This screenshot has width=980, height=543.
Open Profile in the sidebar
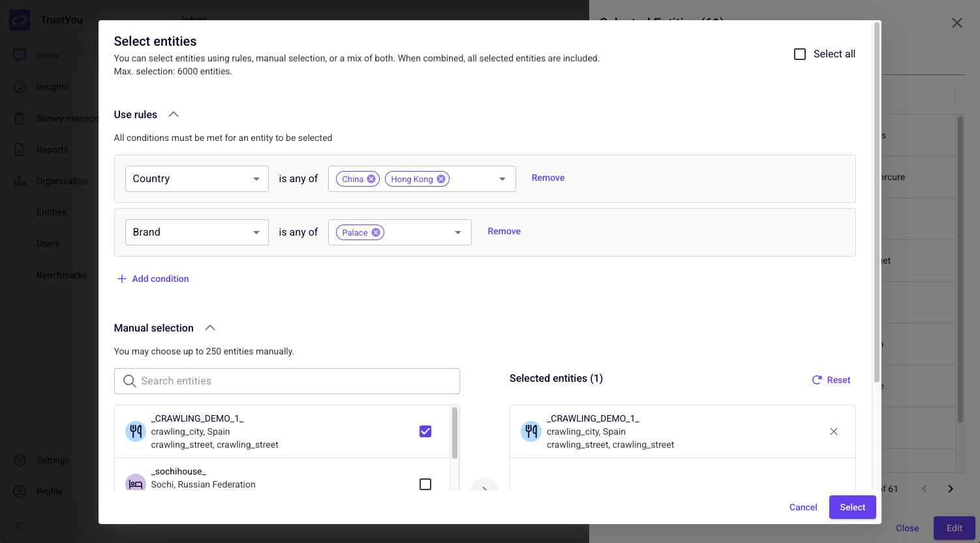[x=50, y=491]
